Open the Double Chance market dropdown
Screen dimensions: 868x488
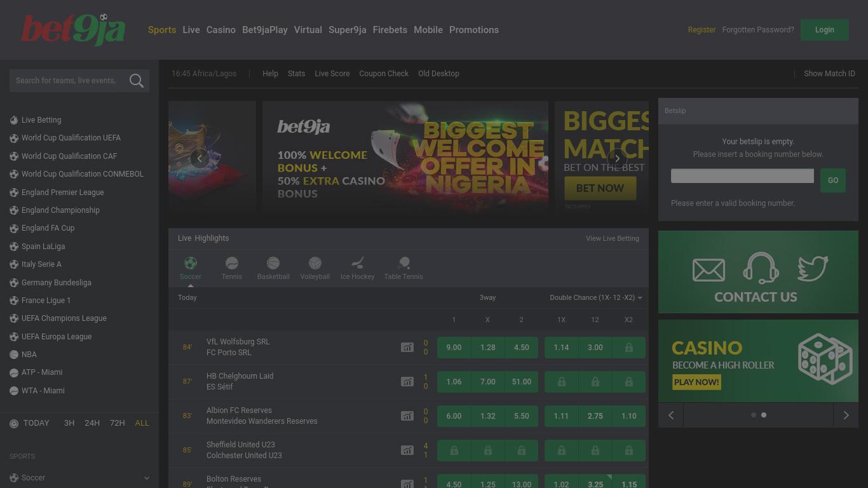click(x=596, y=297)
